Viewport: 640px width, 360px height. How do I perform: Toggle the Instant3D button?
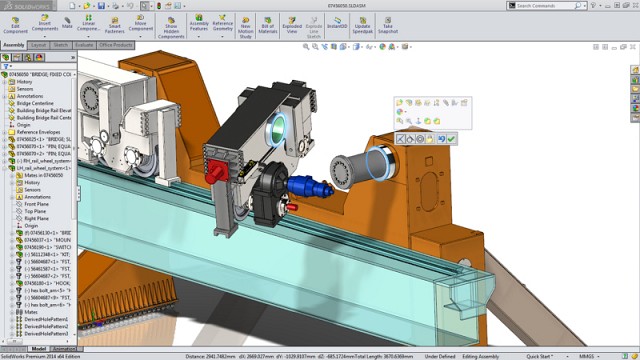pyautogui.click(x=337, y=23)
